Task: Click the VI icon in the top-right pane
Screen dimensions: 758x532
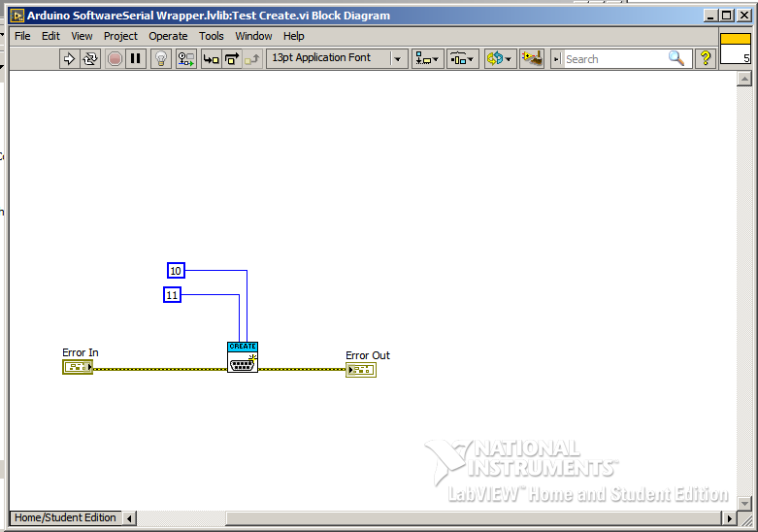Action: (736, 49)
